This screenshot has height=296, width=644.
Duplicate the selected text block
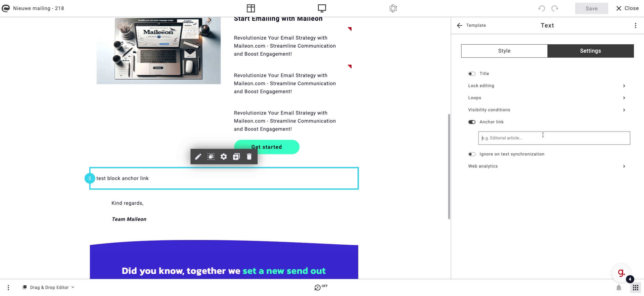tap(236, 157)
